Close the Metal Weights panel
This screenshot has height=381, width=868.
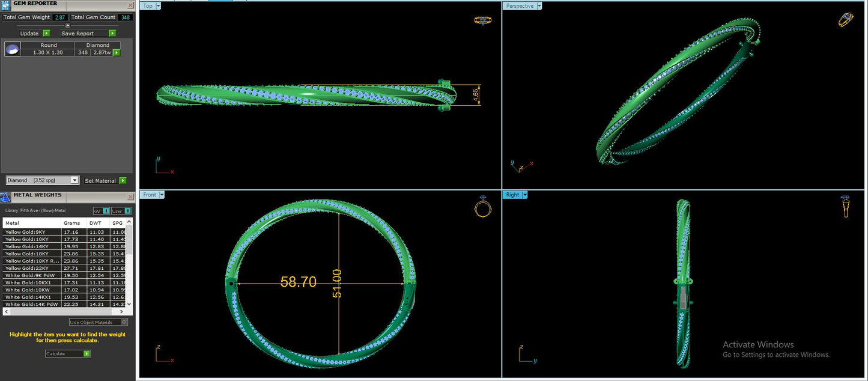pyautogui.click(x=130, y=197)
